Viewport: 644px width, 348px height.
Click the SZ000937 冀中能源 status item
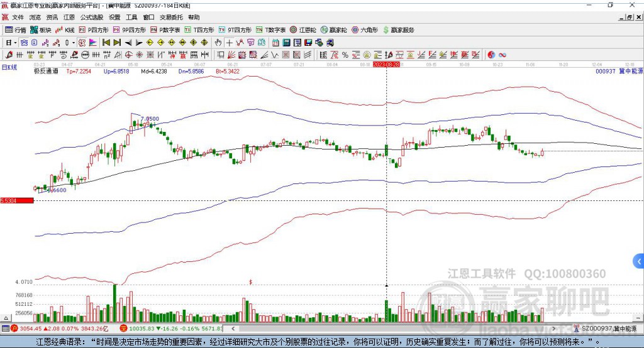[605, 329]
